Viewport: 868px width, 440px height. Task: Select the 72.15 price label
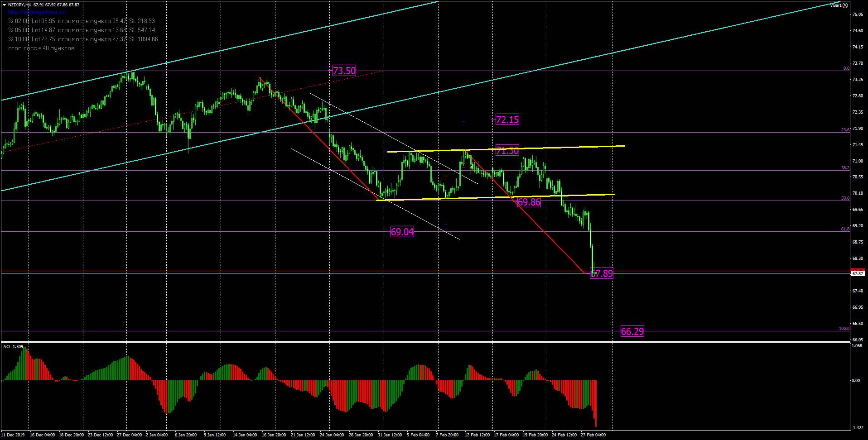click(x=507, y=120)
